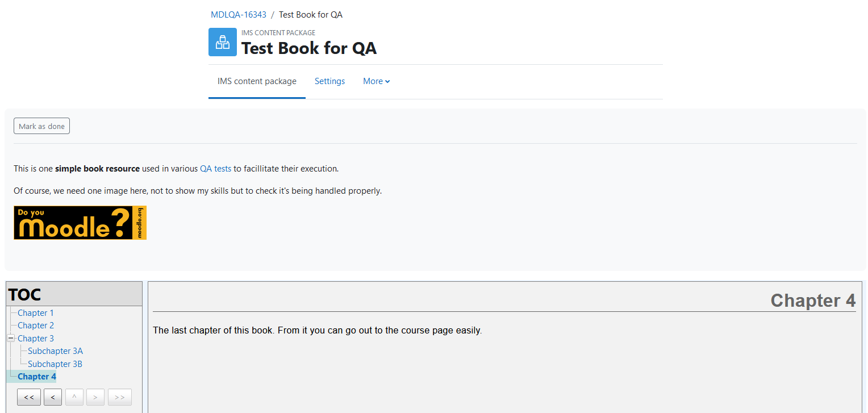Click the 'last chapter of this book' paragraph
This screenshot has height=413, width=868.
click(318, 331)
